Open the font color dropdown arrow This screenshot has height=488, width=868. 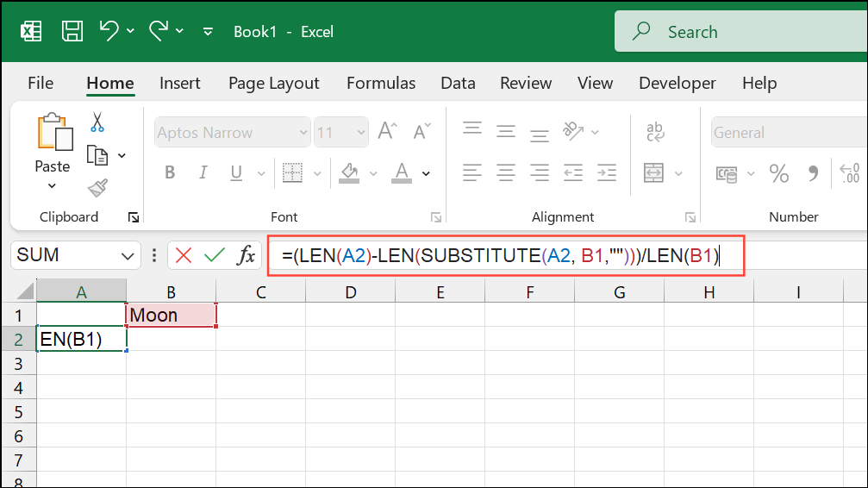[427, 174]
